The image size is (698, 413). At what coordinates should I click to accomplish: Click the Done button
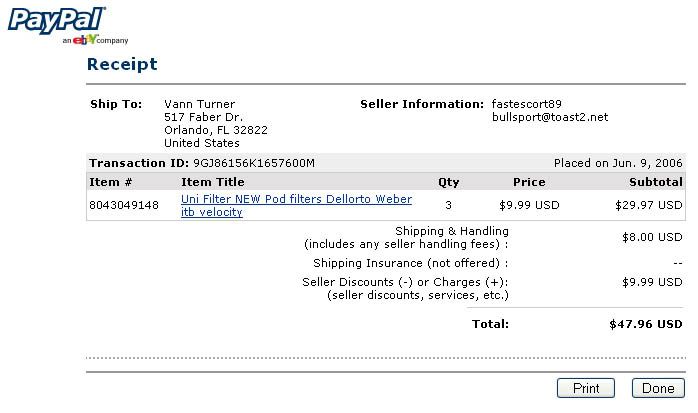click(657, 388)
